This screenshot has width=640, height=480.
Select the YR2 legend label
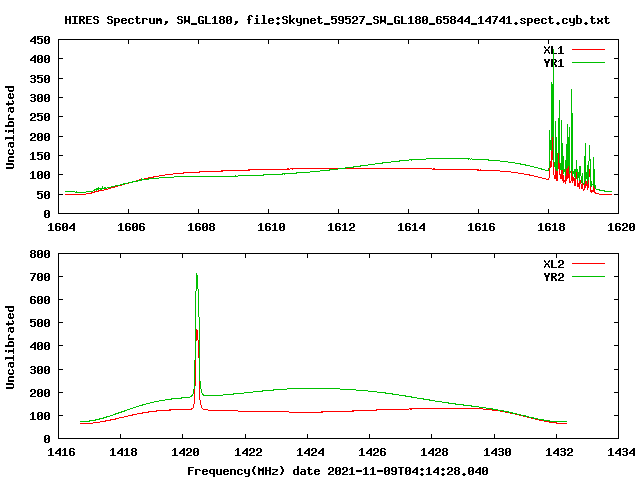(x=553, y=277)
